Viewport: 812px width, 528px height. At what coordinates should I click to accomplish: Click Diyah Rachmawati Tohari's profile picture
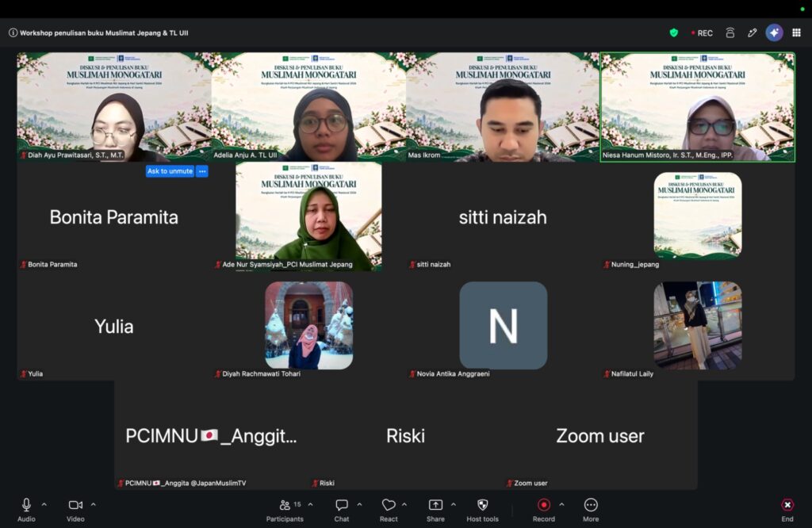tap(308, 325)
